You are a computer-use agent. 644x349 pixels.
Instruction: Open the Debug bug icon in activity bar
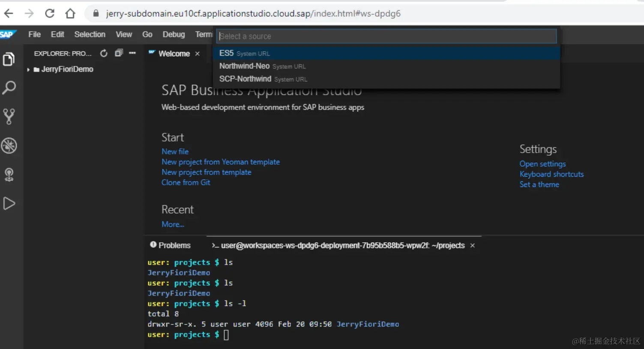point(9,146)
